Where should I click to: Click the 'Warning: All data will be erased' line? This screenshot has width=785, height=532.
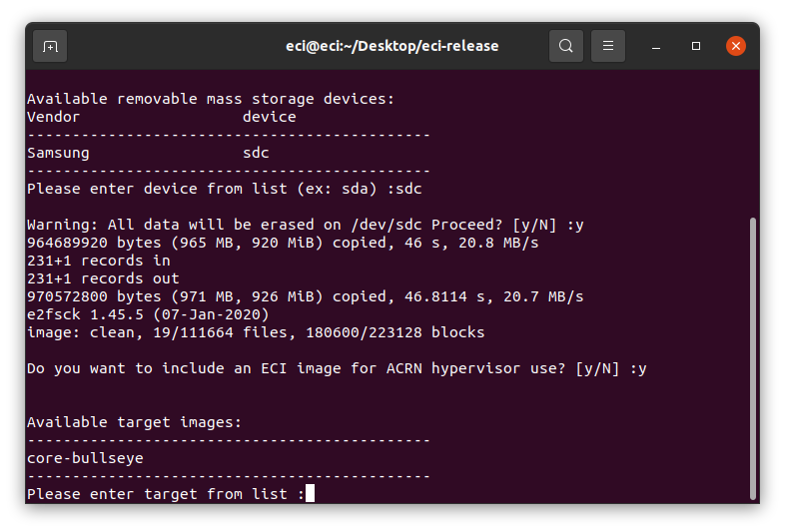click(306, 225)
